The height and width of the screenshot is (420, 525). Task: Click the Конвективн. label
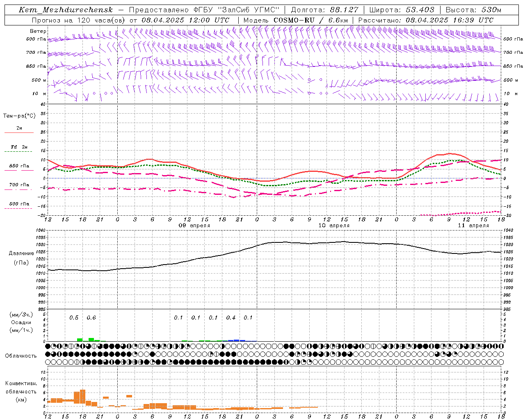tap(21, 383)
